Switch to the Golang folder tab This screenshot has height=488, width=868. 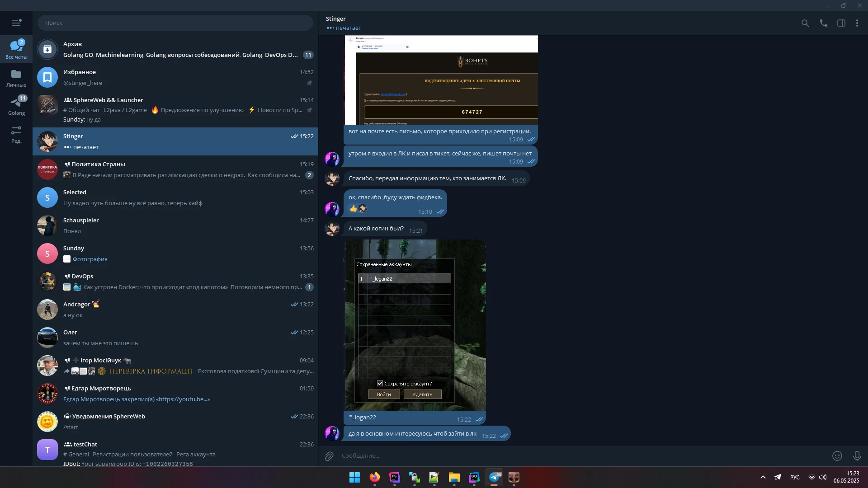click(x=16, y=106)
